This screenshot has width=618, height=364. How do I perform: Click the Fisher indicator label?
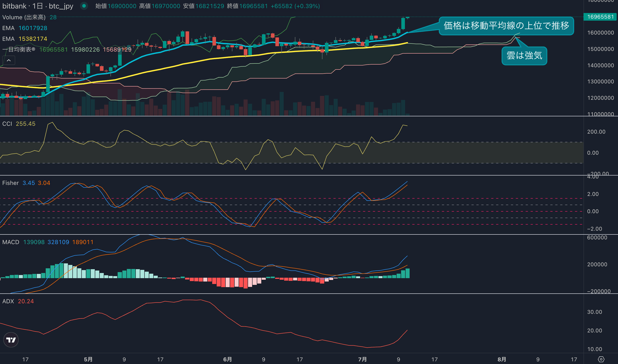point(10,183)
